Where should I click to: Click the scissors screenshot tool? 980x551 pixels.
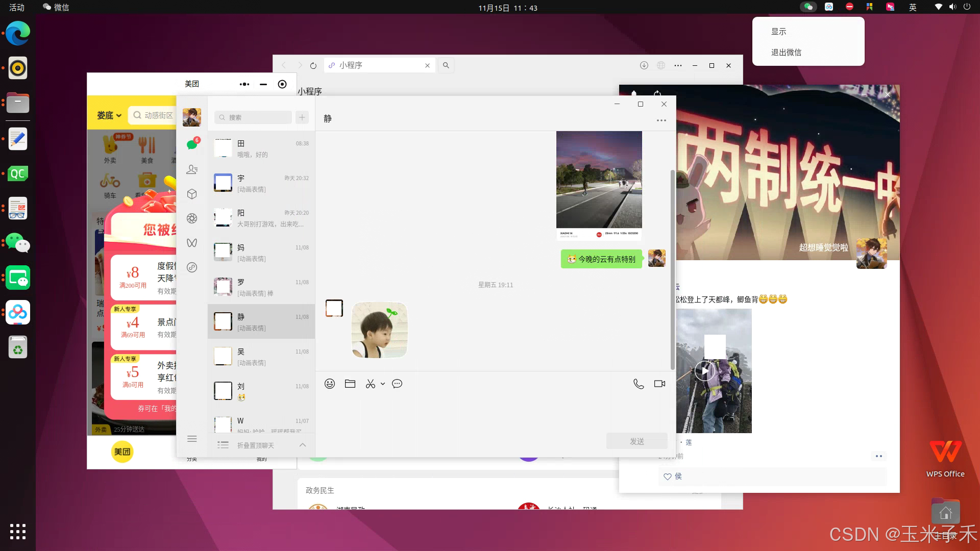pos(371,384)
